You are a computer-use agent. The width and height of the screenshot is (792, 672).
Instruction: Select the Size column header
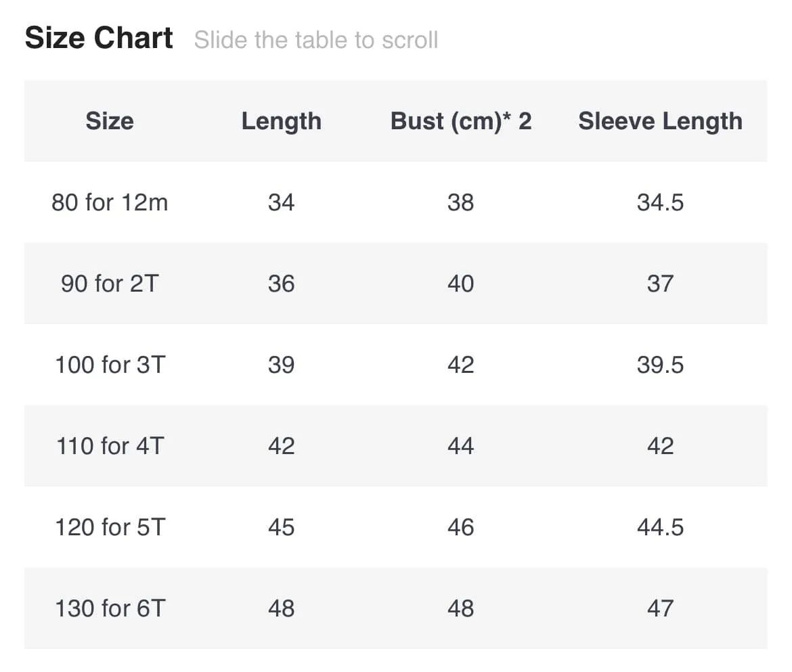click(110, 121)
